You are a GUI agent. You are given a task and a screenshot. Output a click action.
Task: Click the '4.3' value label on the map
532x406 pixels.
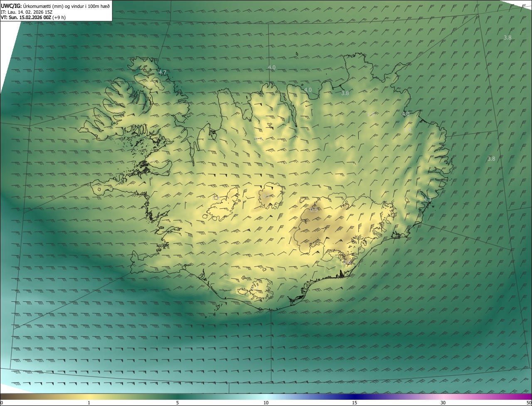(x=428, y=200)
